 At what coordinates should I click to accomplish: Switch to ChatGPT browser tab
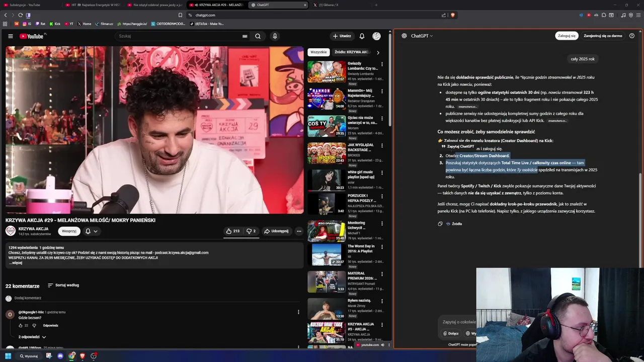pyautogui.click(x=279, y=5)
